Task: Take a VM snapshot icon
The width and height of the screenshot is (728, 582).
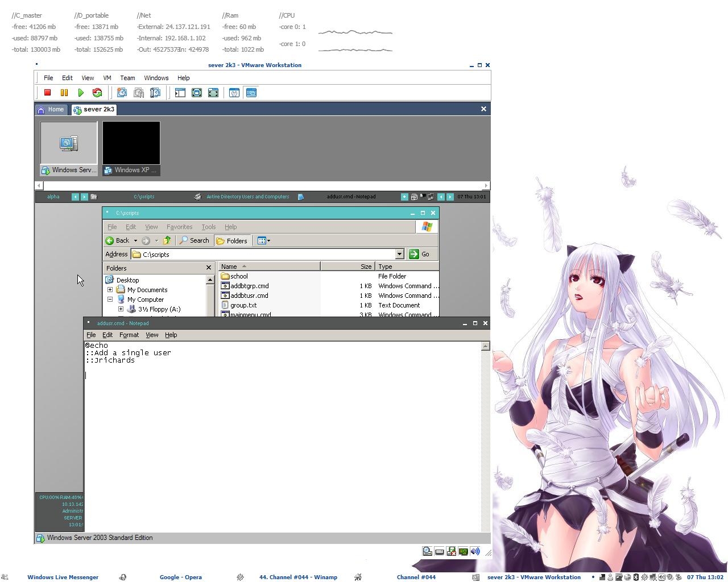Action: 122,93
